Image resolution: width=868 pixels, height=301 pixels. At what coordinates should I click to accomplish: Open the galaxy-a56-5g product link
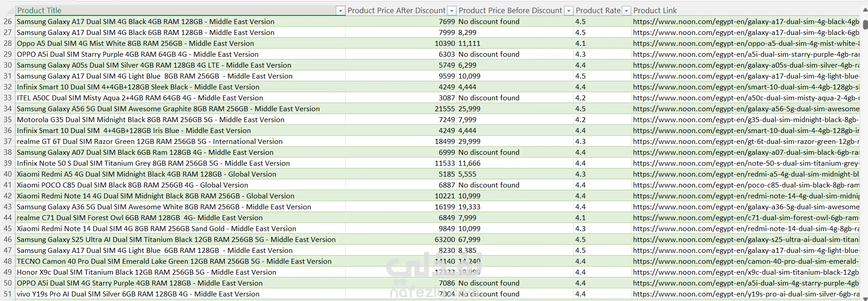pyautogui.click(x=746, y=109)
